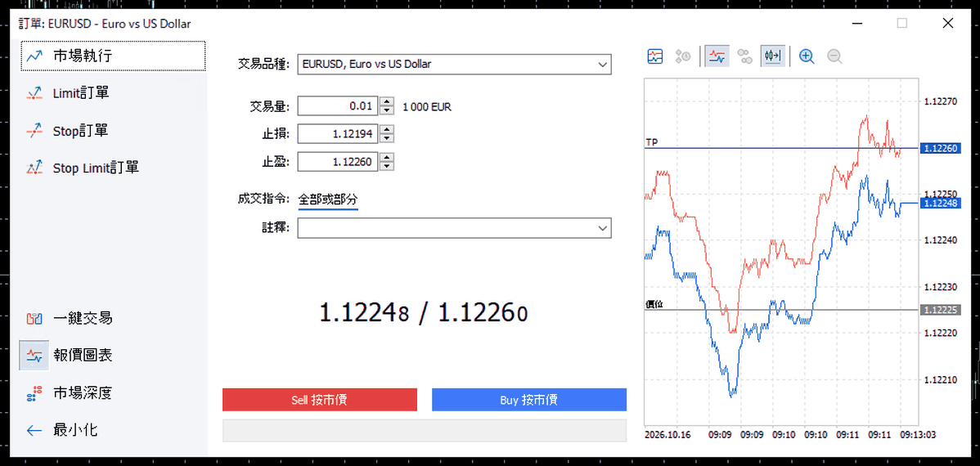This screenshot has height=466, width=980.
Task: Click the 2026.10.16 date on chart axis
Action: 668,434
